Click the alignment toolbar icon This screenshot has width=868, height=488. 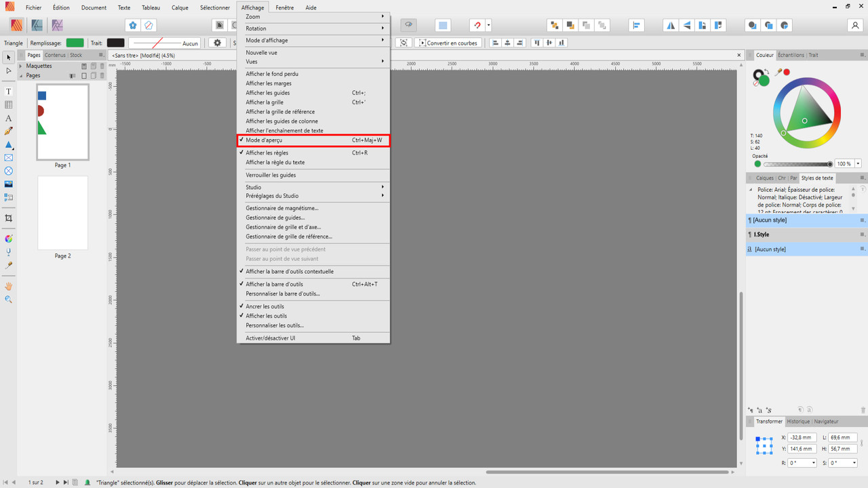click(x=636, y=25)
